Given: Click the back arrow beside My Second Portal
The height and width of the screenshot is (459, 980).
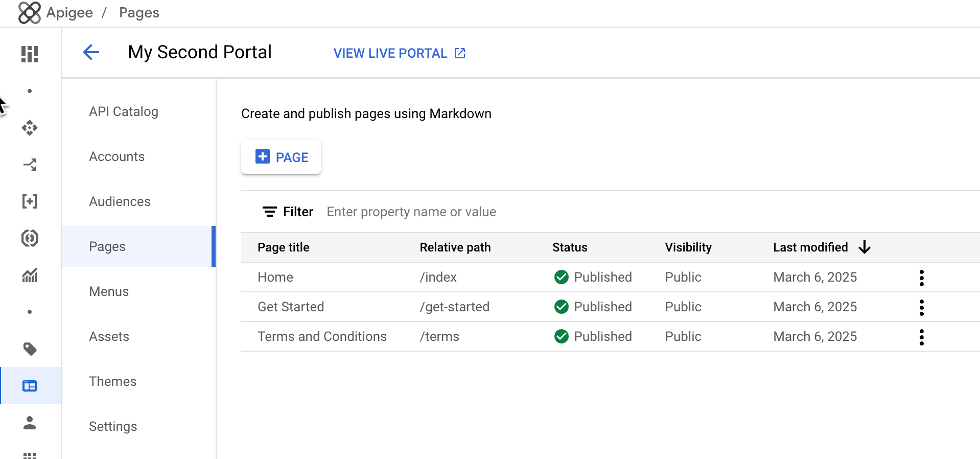Looking at the screenshot, I should pos(91,52).
